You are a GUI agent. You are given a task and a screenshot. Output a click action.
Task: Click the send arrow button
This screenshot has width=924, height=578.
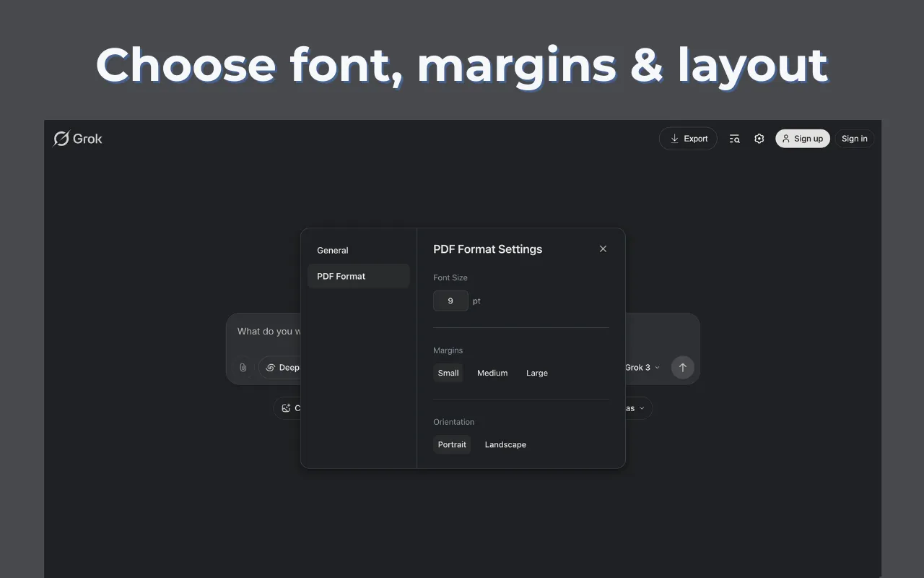coord(683,367)
